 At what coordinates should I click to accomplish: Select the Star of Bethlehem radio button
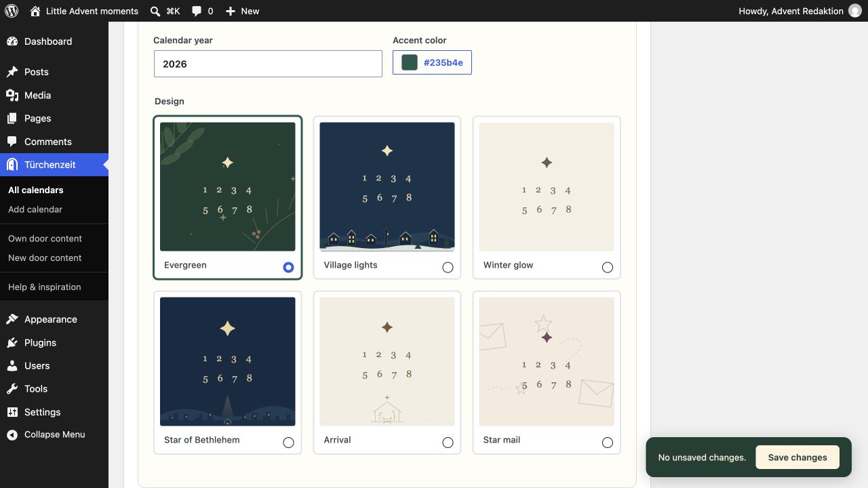tap(288, 443)
